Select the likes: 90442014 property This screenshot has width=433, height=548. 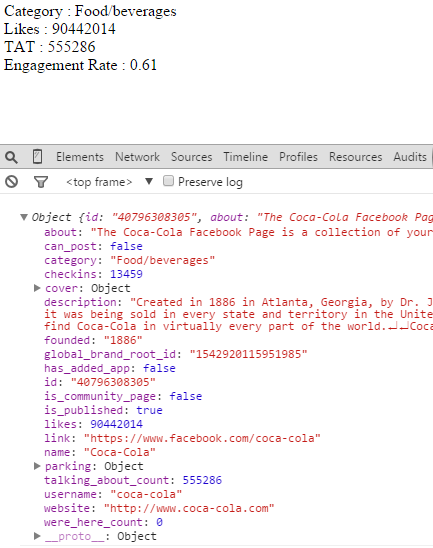(x=93, y=424)
